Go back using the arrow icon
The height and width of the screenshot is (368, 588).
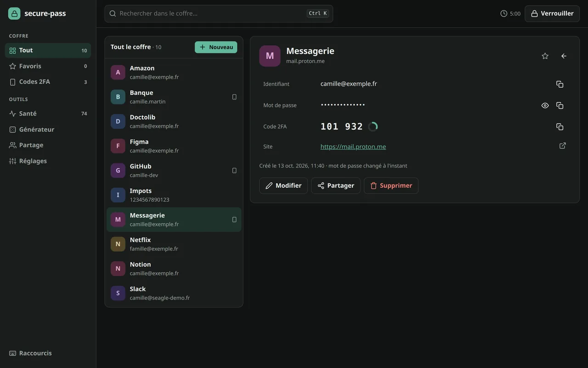point(564,56)
